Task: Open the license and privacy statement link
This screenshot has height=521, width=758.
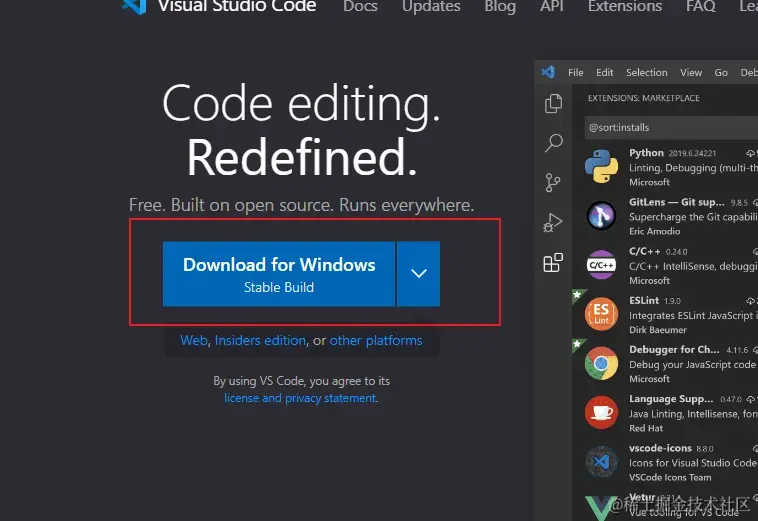Action: [300, 398]
